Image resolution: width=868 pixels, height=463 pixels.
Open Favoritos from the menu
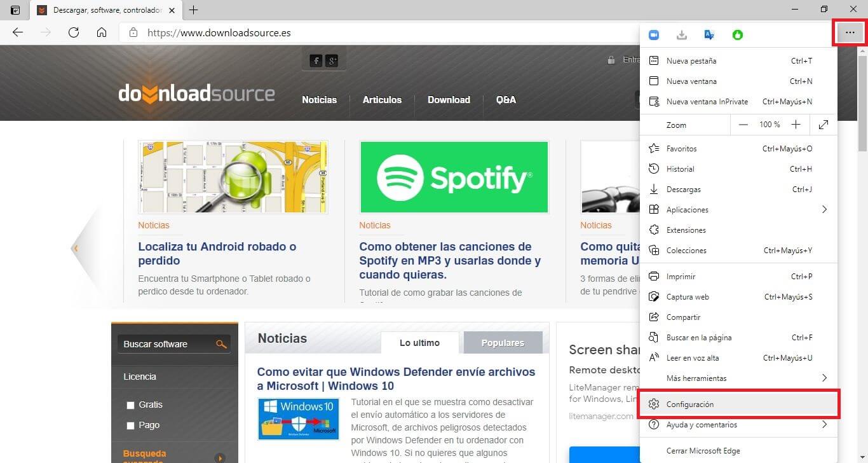click(738, 149)
